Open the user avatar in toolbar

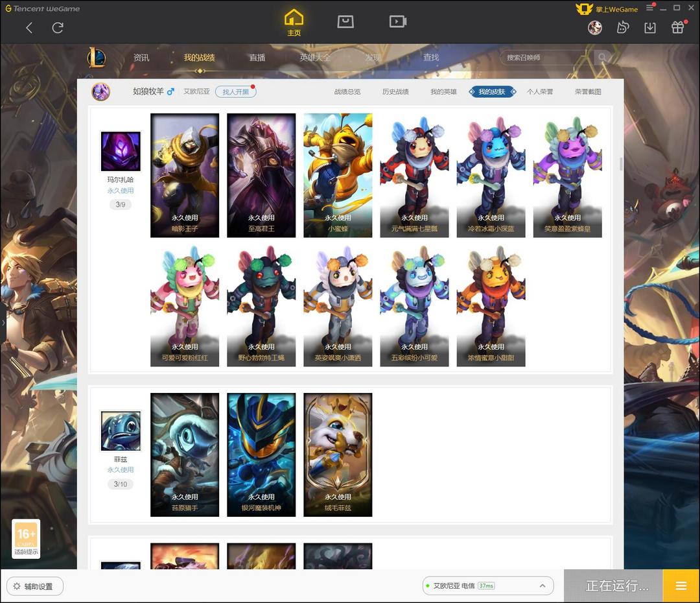[x=594, y=28]
